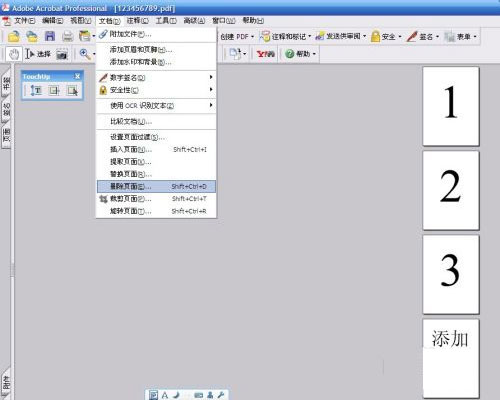Select the TouchUp Text tool
500x400 pixels.
tap(36, 90)
